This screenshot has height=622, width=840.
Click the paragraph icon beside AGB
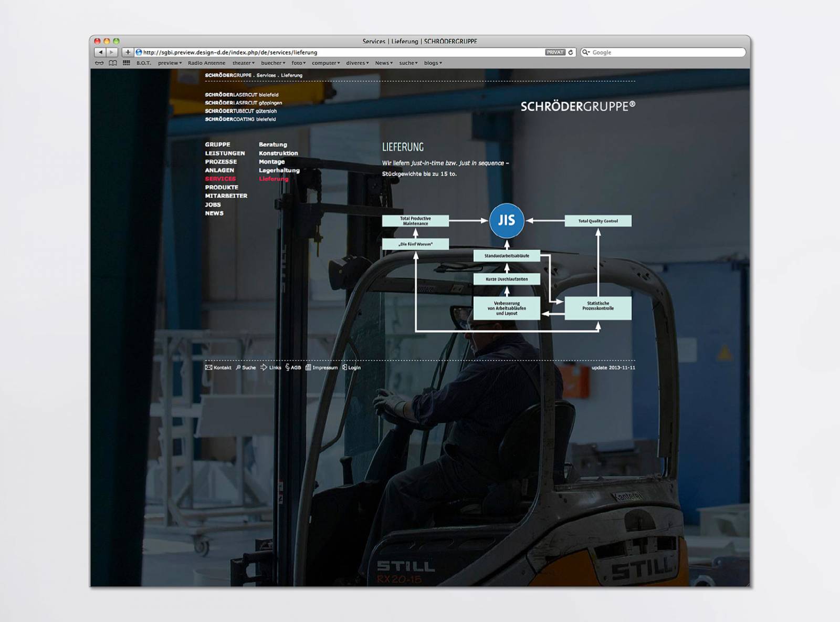287,368
